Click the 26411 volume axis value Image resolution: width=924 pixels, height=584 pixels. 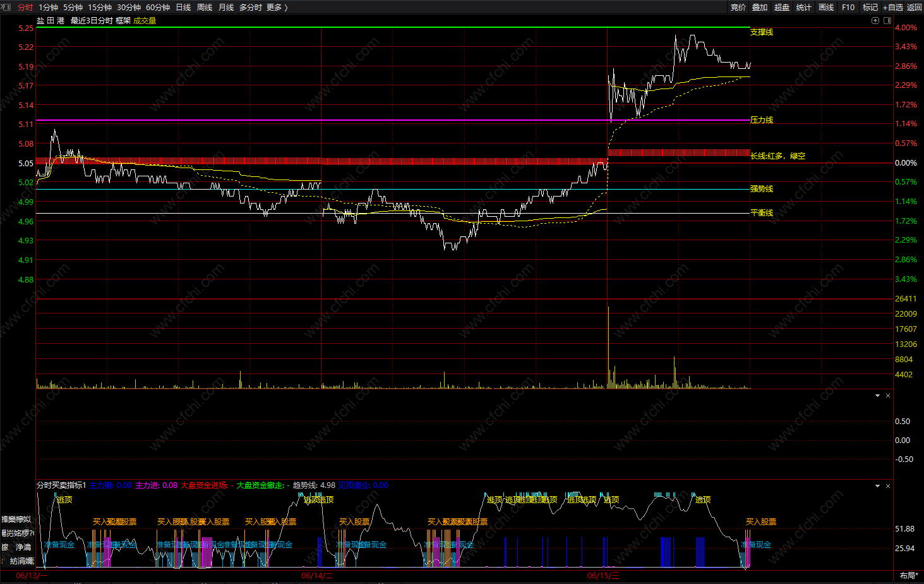tap(906, 299)
